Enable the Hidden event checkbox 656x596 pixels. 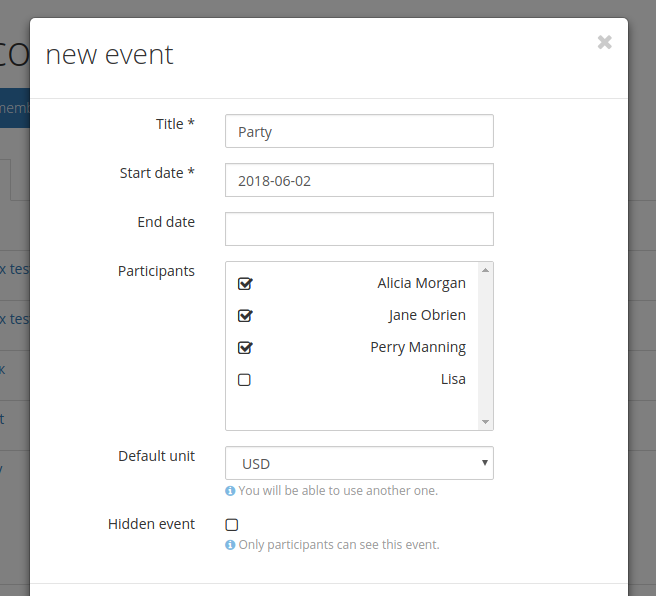(x=232, y=524)
